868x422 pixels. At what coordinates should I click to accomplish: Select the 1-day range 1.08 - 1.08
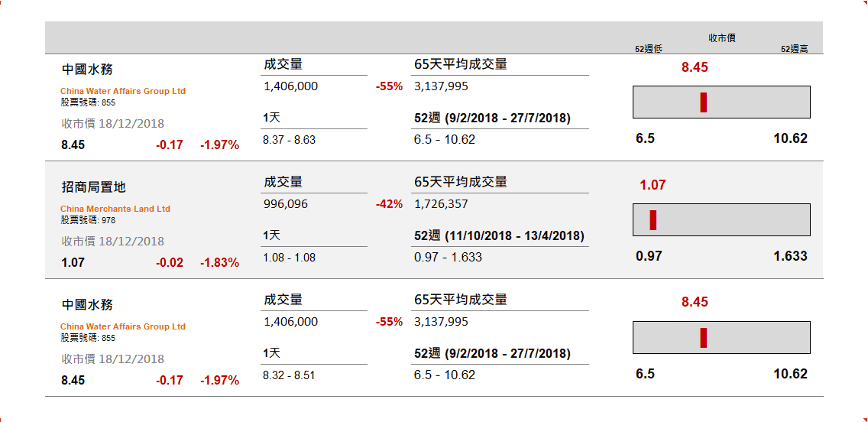[x=289, y=258]
